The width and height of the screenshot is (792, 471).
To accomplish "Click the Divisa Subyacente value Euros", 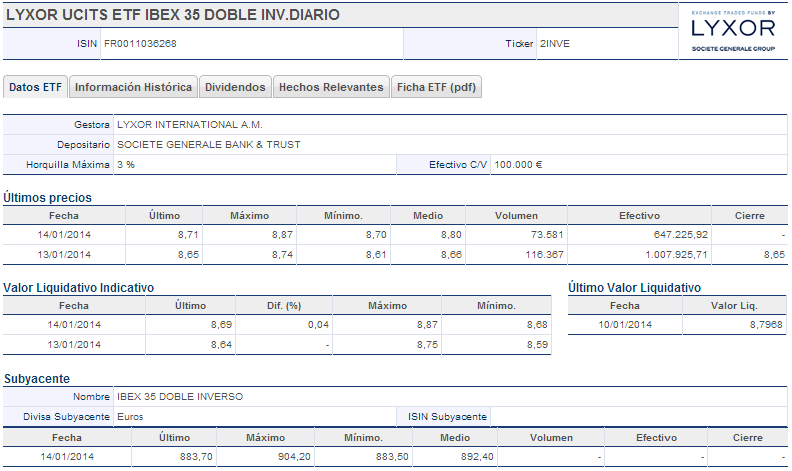I will pos(130,417).
